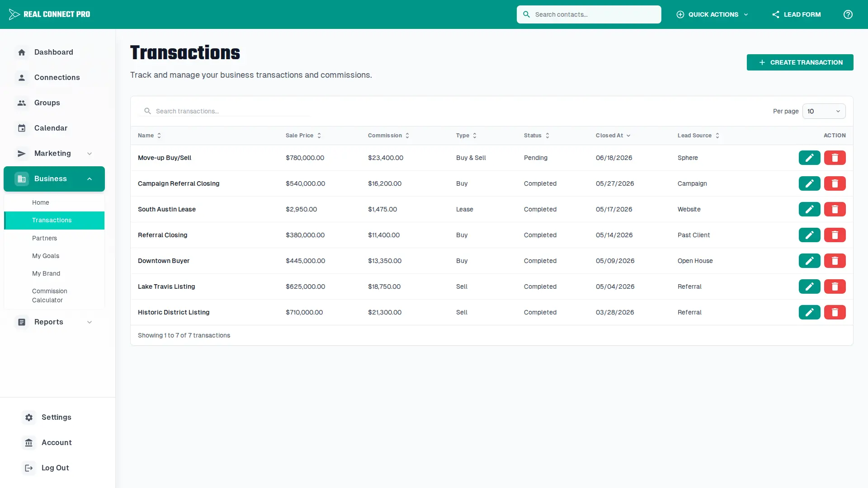The width and height of the screenshot is (868, 488).
Task: Edit the Move-up Buy/Sell transaction
Action: tap(809, 158)
